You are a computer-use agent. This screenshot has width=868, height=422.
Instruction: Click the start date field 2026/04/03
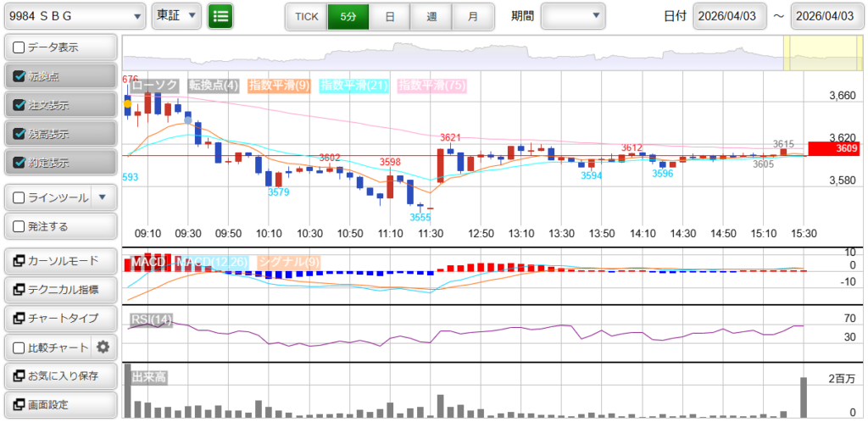pyautogui.click(x=730, y=16)
